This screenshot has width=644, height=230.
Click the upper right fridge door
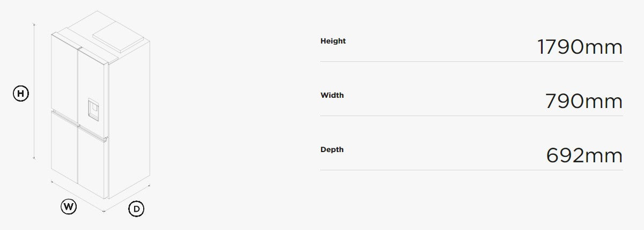point(92,75)
